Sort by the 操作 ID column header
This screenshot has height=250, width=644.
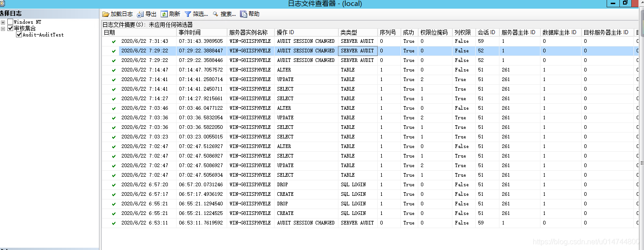[306, 33]
